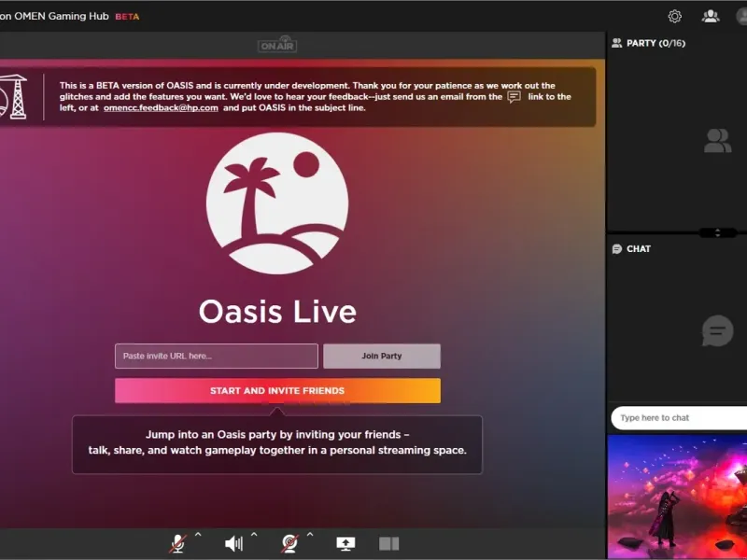This screenshot has width=747, height=560.
Task: Expand speaker options chevron
Action: [254, 535]
